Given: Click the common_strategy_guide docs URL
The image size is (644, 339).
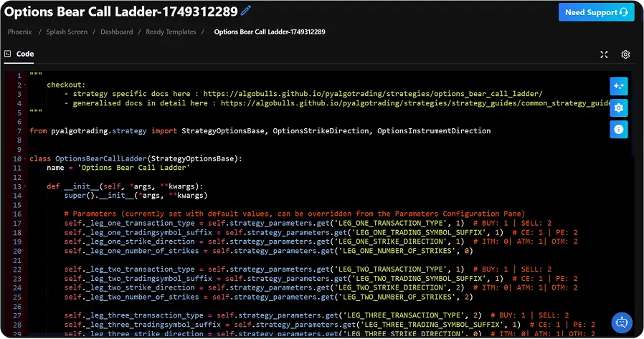Looking at the screenshot, I should [415, 103].
